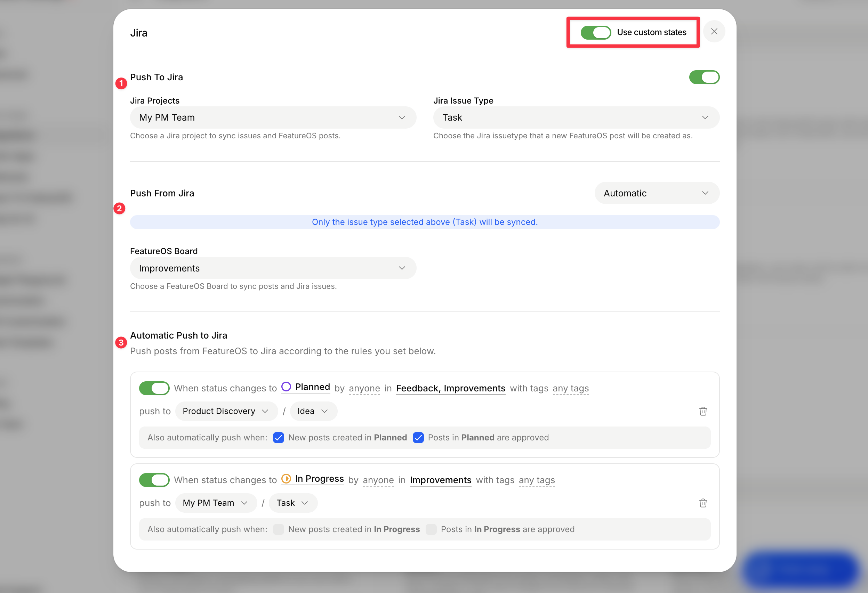
Task: Delete the In Progress rule with trash icon
Action: click(x=703, y=503)
